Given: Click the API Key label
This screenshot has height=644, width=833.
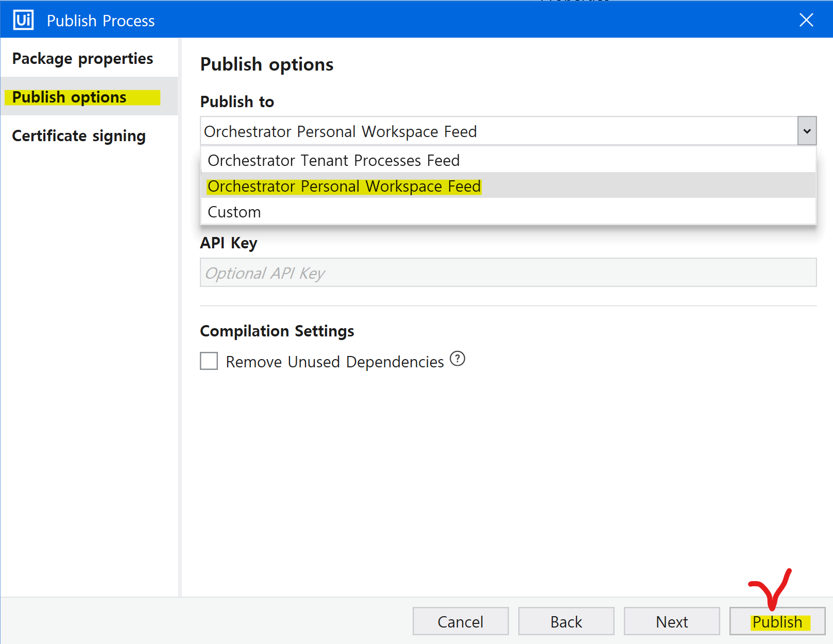Looking at the screenshot, I should (229, 243).
